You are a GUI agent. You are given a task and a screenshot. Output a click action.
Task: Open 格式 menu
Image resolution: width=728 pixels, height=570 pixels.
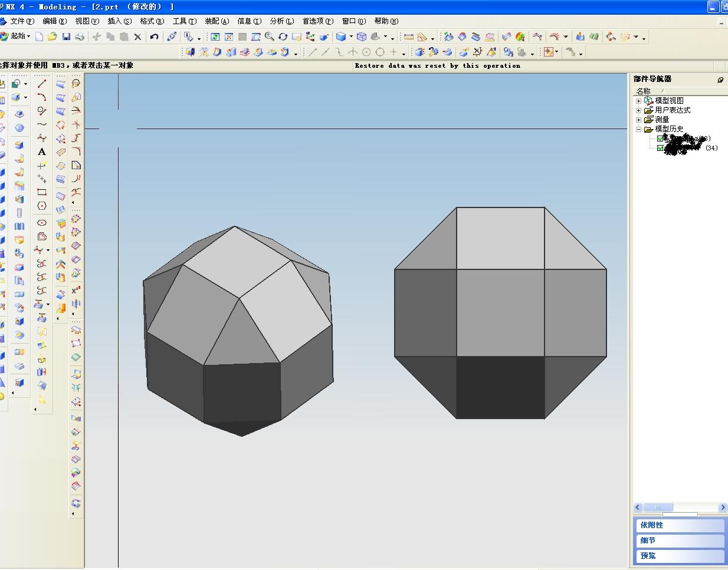coord(152,21)
